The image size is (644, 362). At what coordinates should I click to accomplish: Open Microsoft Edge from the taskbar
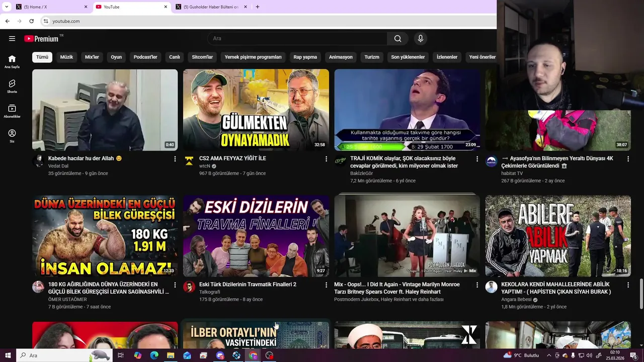(x=154, y=355)
